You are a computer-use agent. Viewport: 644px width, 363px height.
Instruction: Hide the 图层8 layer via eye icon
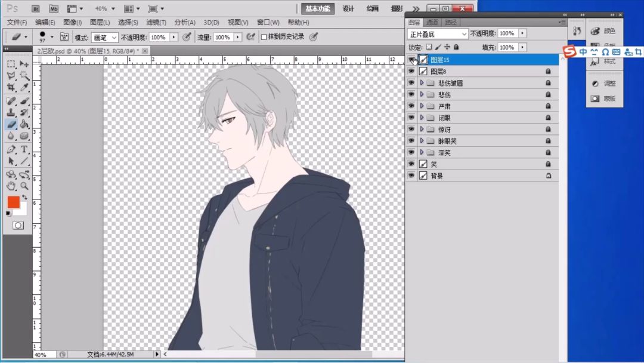[411, 72]
